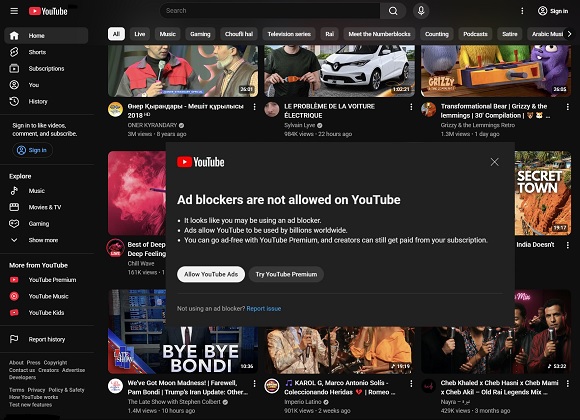Open Imperio Latino channel avatar
The image size is (580, 420).
(272, 386)
